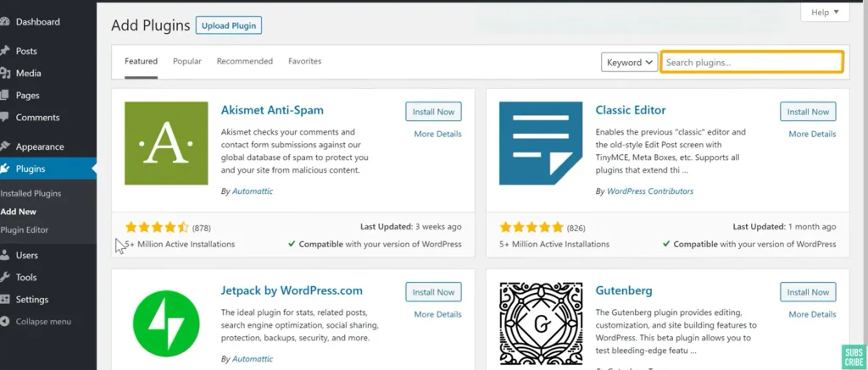Screen dimensions: 868x370
Task: Install Gutenberg now
Action: (808, 292)
